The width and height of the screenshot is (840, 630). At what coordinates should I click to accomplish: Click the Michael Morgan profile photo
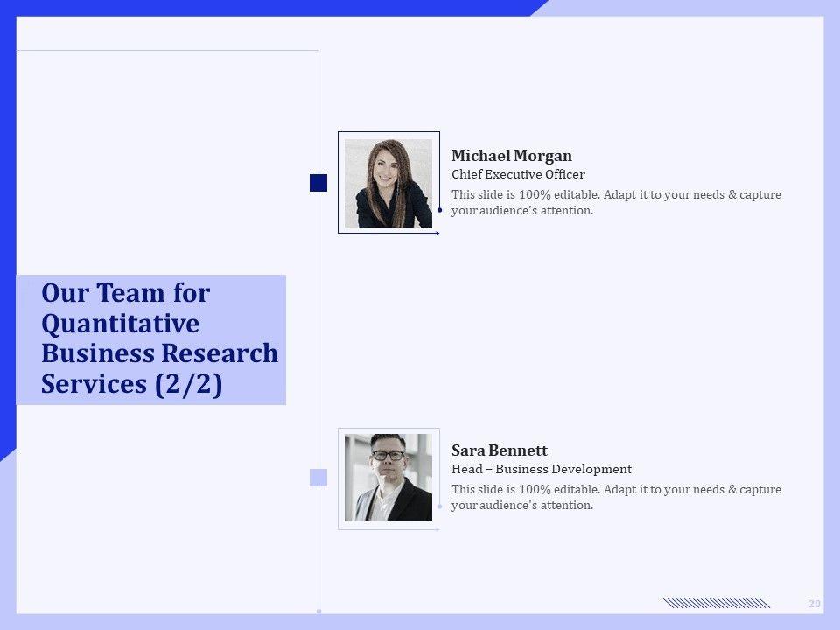[388, 183]
